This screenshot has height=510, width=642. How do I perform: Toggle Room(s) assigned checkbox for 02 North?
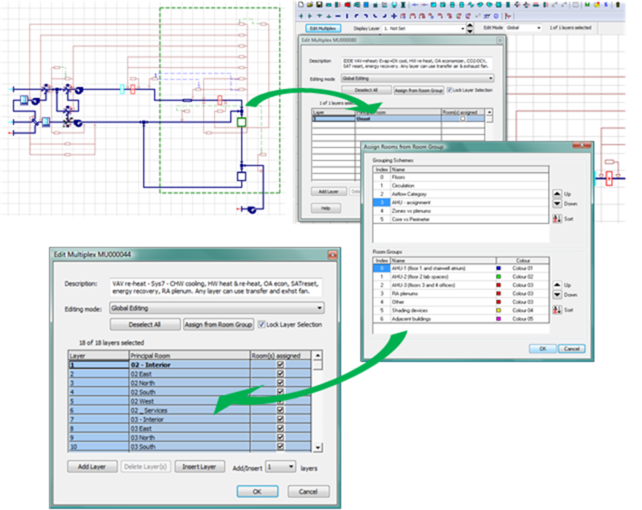click(280, 384)
